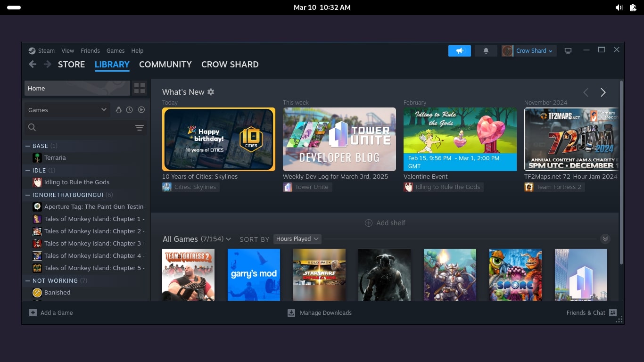Open the Games filter dropdown
644x362 pixels.
click(x=67, y=110)
